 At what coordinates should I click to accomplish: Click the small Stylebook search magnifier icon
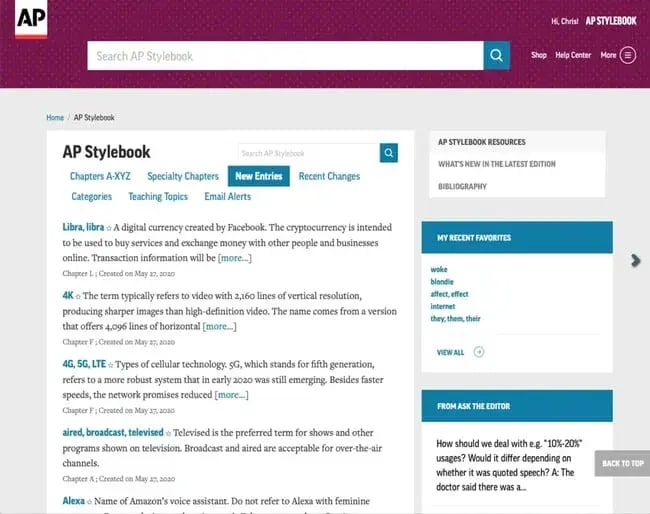click(389, 153)
